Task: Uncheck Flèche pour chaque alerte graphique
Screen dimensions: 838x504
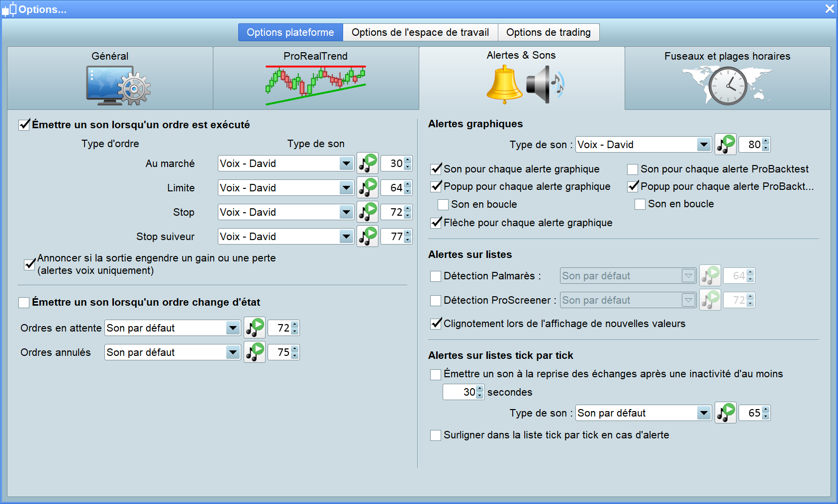Action: tap(436, 223)
